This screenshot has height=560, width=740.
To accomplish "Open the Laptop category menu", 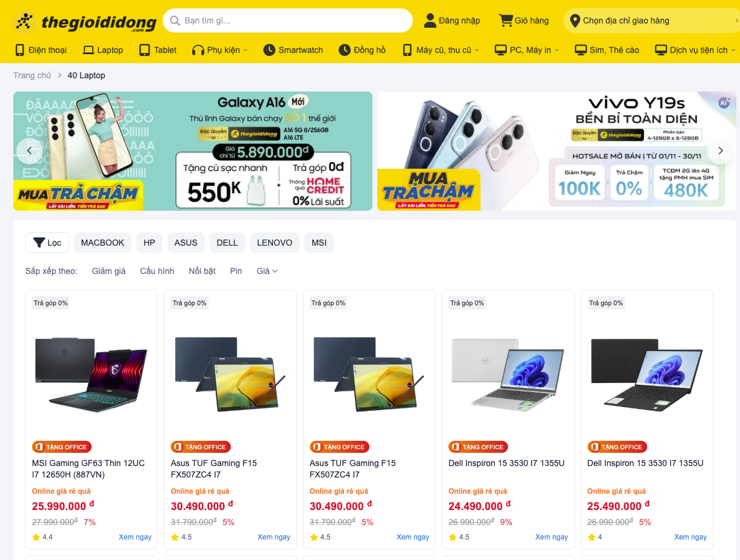I will [x=103, y=50].
